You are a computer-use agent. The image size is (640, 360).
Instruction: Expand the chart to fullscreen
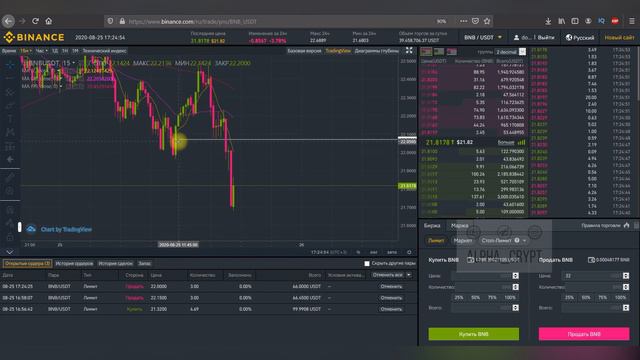[x=409, y=51]
